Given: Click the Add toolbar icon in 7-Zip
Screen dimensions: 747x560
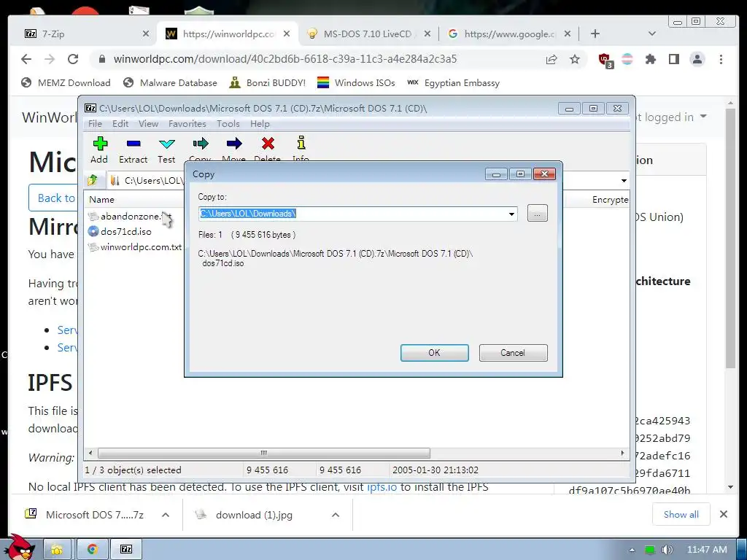Looking at the screenshot, I should point(99,149).
